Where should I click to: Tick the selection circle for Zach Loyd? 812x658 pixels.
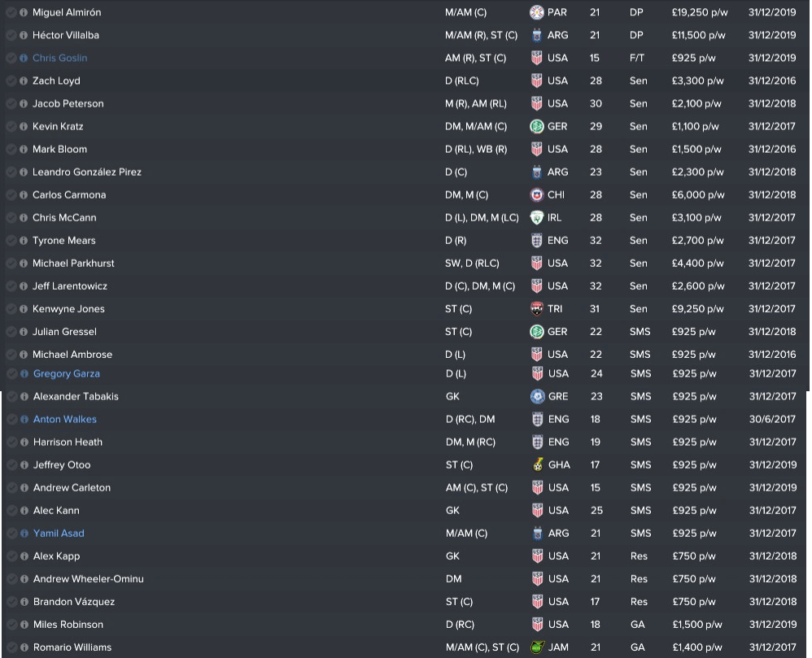[11, 81]
